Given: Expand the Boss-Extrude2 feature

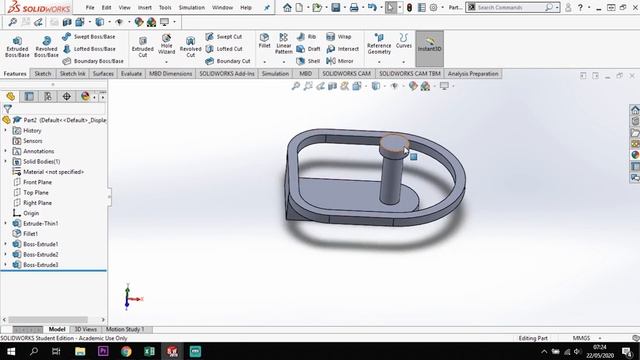Looking at the screenshot, I should 5,254.
